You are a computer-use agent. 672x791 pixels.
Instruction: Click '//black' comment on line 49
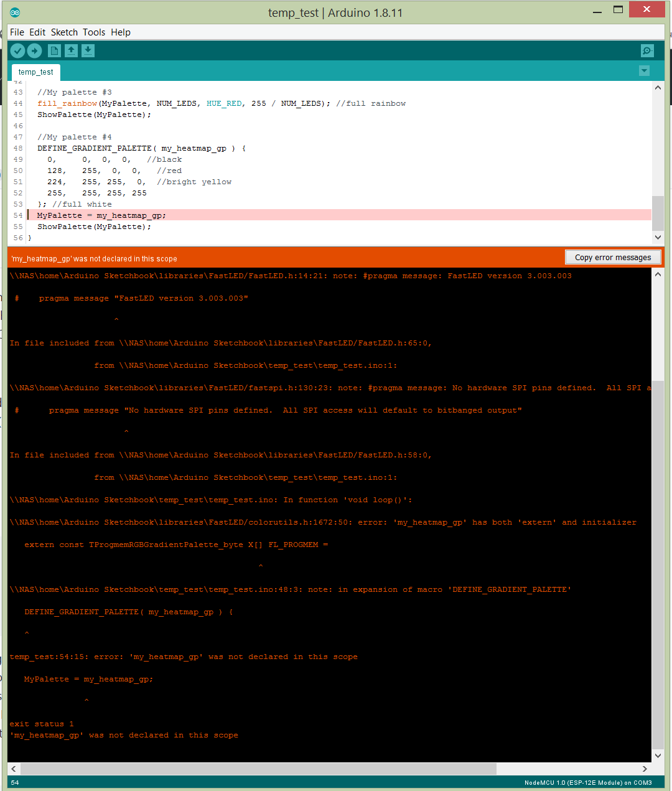click(164, 159)
